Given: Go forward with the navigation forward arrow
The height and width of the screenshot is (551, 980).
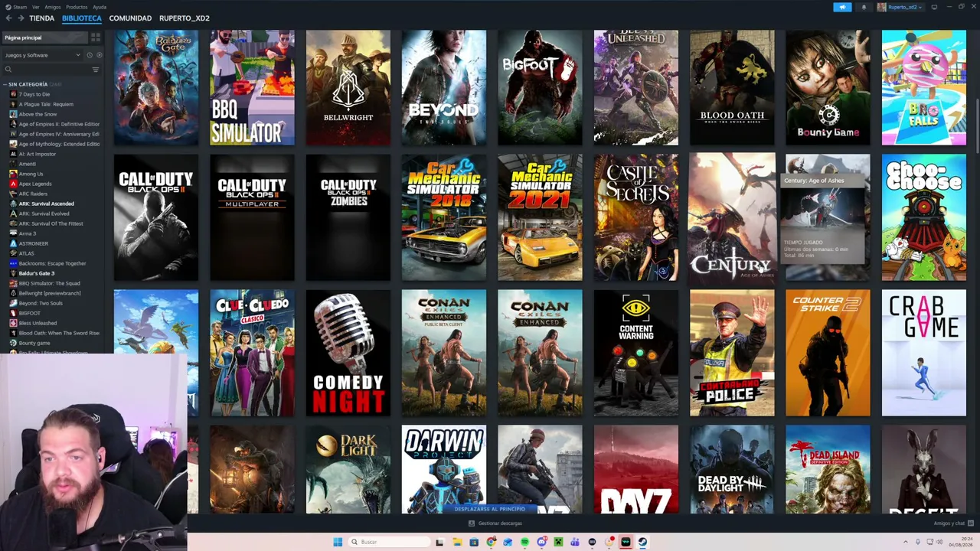Looking at the screenshot, I should [20, 18].
